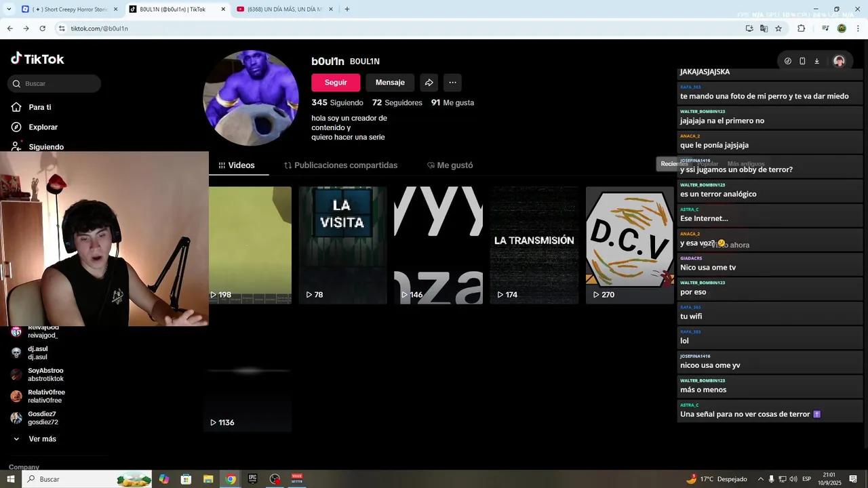Click the 72 Seguidores count
The width and height of the screenshot is (868, 488).
tap(397, 103)
